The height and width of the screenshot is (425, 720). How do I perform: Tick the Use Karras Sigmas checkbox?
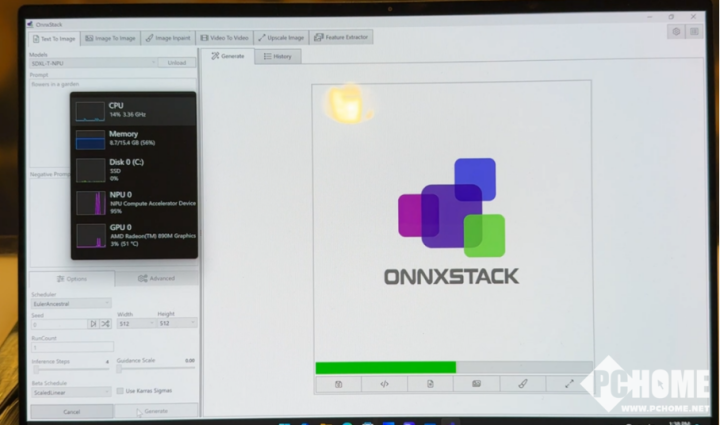(120, 391)
